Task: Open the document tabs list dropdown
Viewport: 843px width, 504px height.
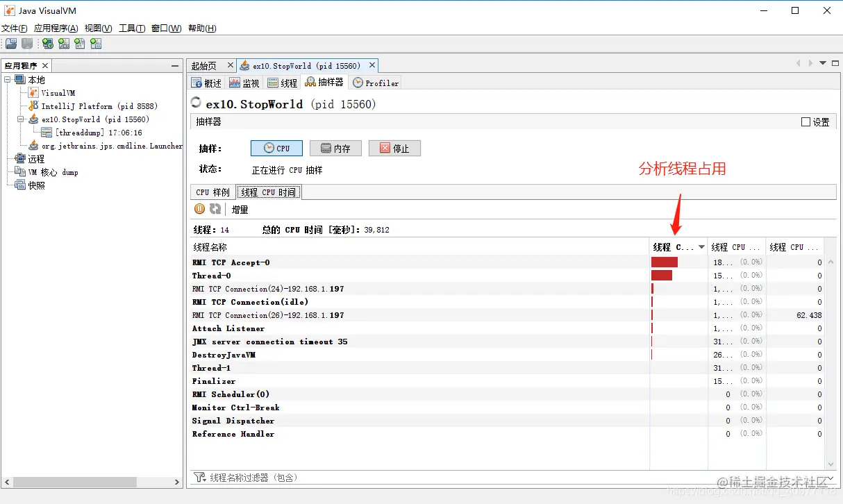Action: (x=824, y=63)
